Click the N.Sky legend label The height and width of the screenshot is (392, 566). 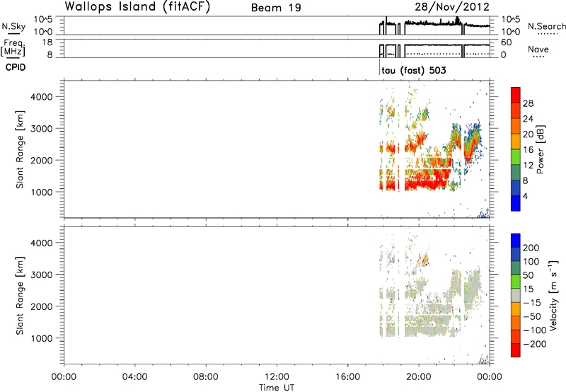click(13, 27)
